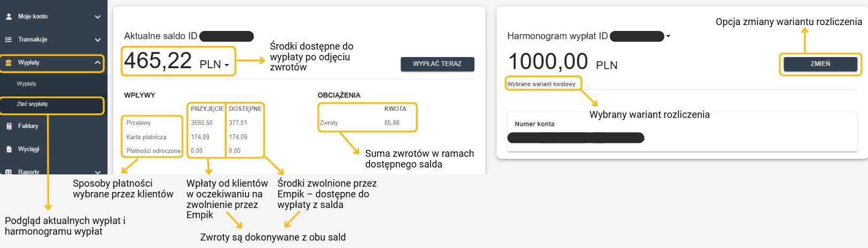
Task: Open the Wypłaty submenu item
Action: [x=27, y=84]
